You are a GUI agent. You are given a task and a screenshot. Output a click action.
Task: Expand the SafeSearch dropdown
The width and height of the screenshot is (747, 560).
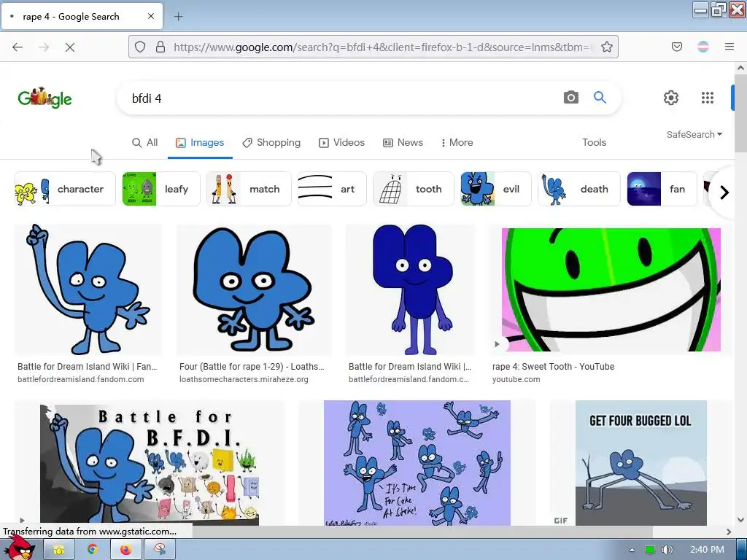[694, 135]
